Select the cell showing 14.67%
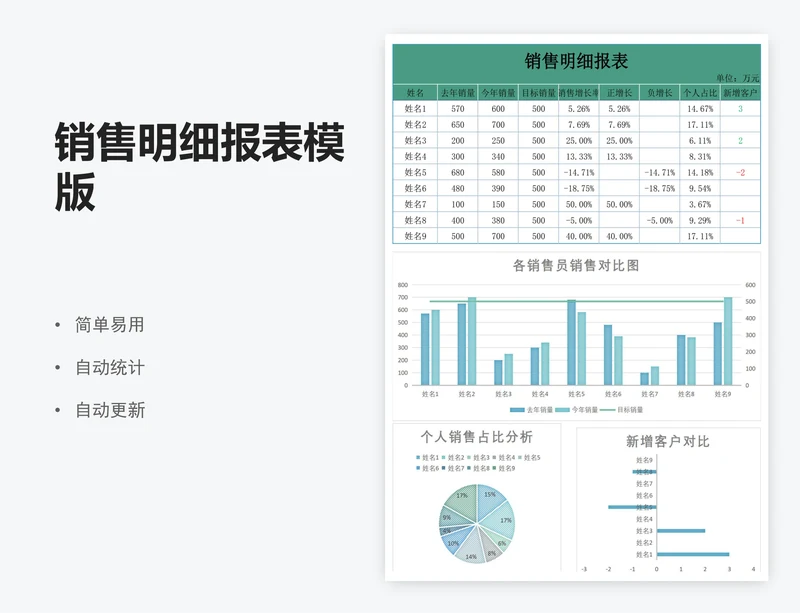This screenshot has width=800, height=613. (x=699, y=109)
